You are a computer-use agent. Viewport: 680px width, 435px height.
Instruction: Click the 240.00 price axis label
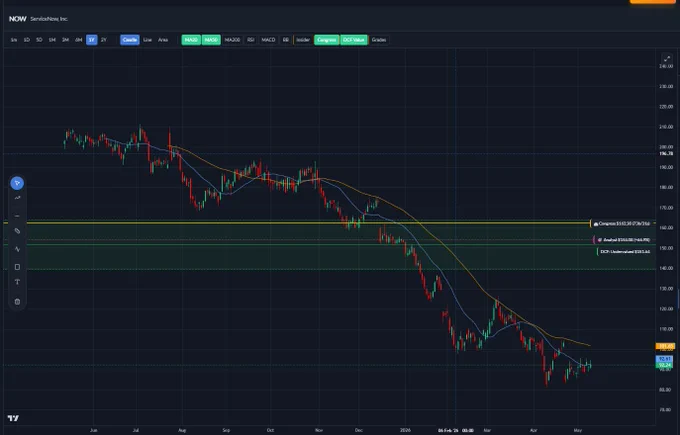[x=666, y=66]
